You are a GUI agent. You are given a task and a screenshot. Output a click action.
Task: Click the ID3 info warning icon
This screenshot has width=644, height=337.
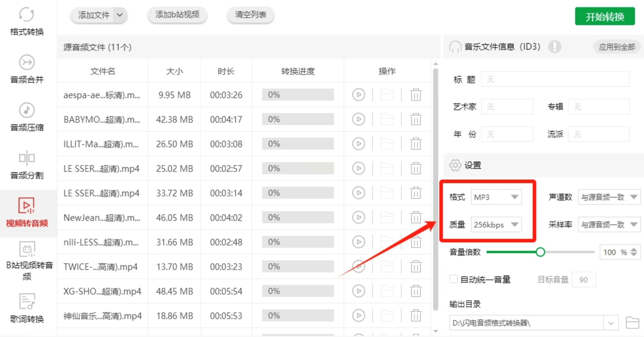coord(555,47)
